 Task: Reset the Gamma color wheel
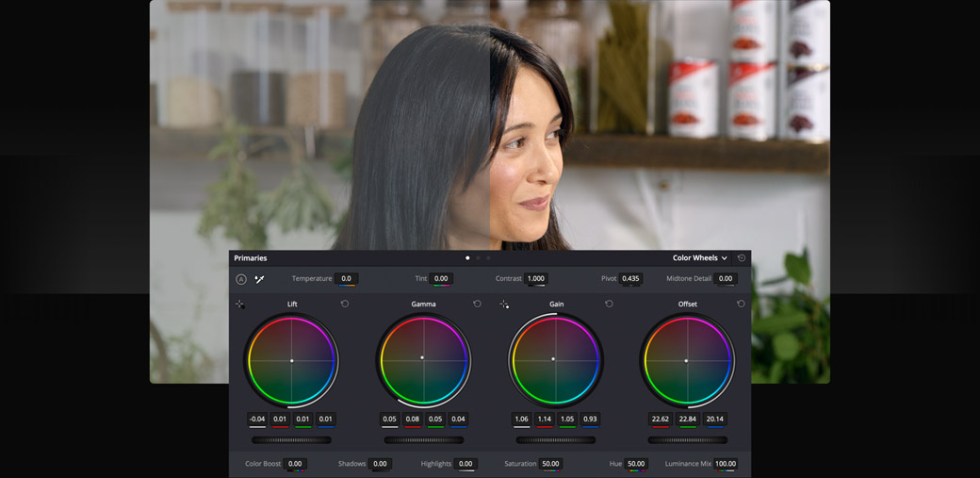pos(477,305)
